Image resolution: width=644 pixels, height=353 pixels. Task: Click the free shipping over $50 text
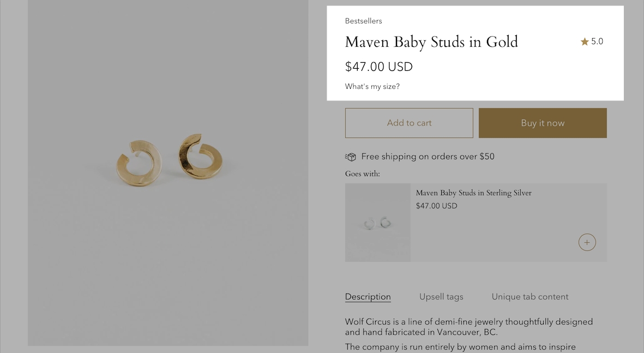point(428,157)
